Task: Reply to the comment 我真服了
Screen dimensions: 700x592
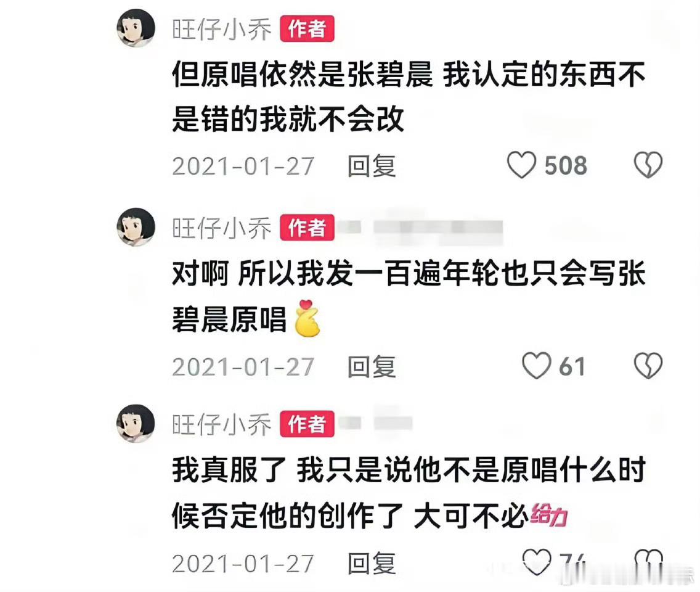Action: (x=372, y=564)
